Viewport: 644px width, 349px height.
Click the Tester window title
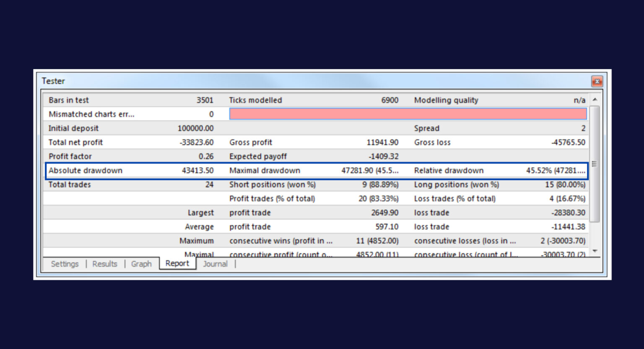(53, 81)
